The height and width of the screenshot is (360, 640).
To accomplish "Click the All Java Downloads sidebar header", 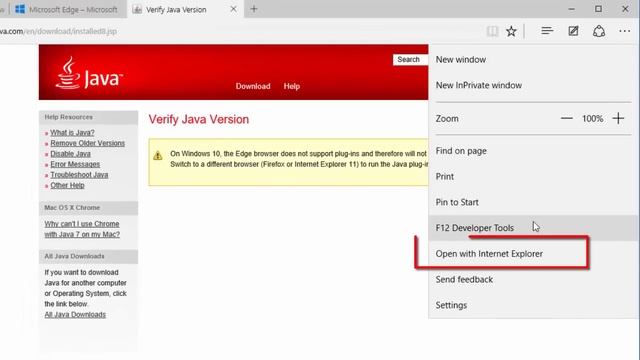I will pos(88,256).
